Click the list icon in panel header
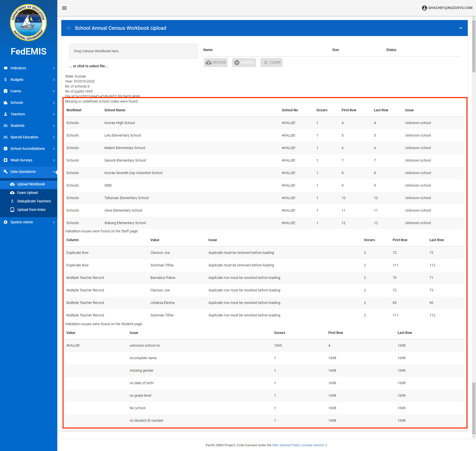Viewport: 476px width, 451px height. pos(68,28)
